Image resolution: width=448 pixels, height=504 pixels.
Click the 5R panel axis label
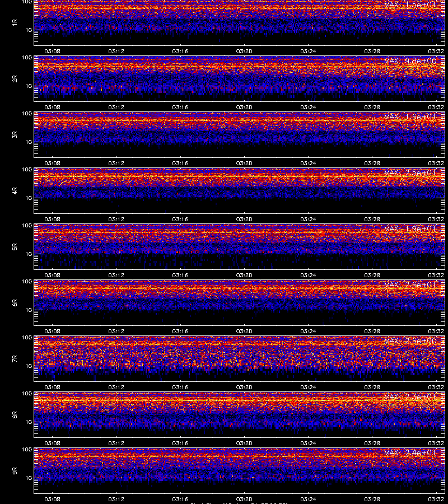(x=15, y=247)
